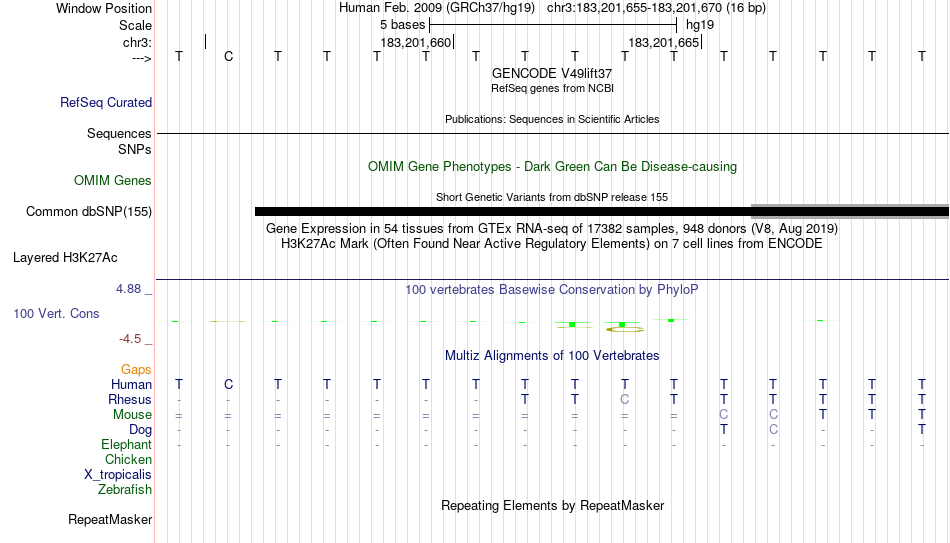Select the Layered H3K27Ac track label
This screenshot has height=543, width=950.
[65, 258]
